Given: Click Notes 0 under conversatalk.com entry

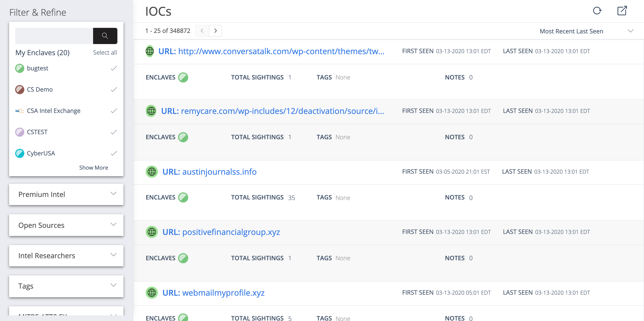Looking at the screenshot, I should pyautogui.click(x=459, y=77).
